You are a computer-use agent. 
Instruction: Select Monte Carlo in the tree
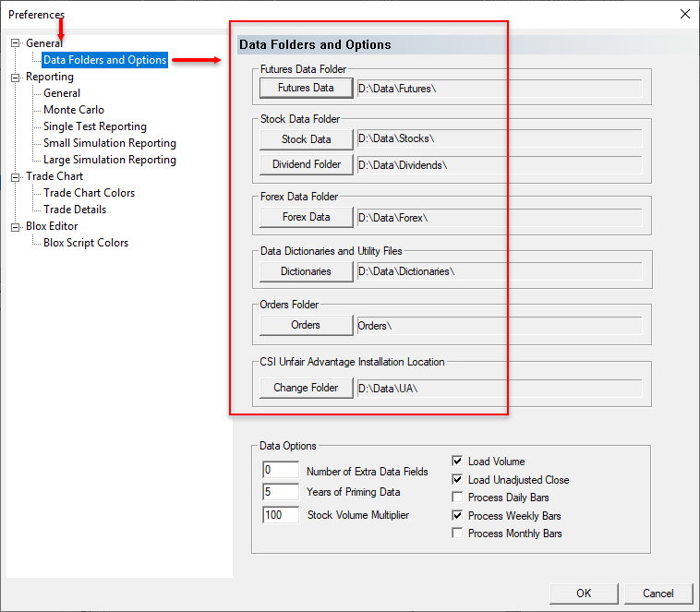[73, 110]
